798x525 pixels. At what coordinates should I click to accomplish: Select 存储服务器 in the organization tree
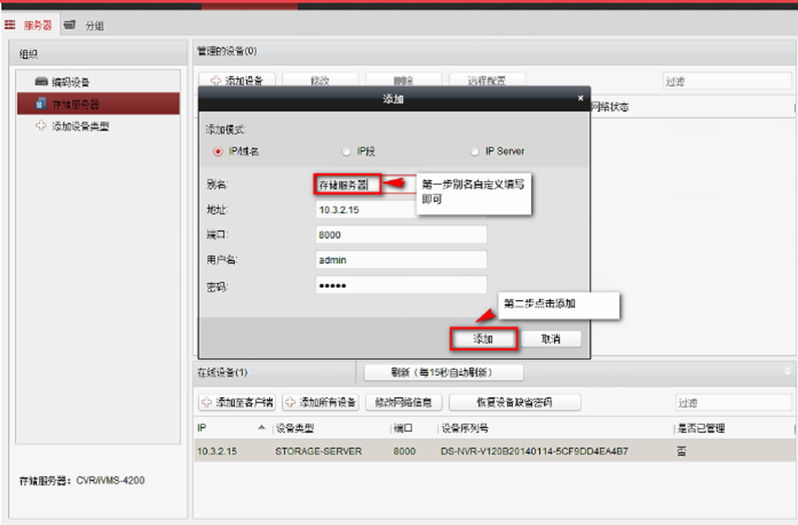point(98,104)
